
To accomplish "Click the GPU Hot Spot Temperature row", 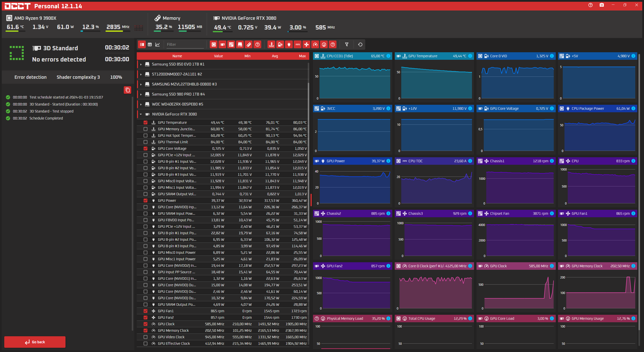I will 223,135.
